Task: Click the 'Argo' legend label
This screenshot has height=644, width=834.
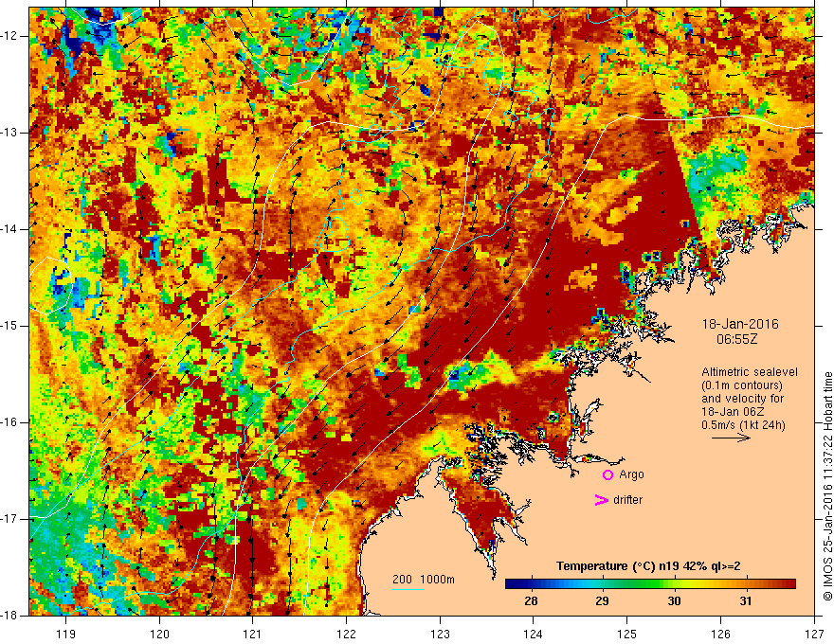Action: (631, 474)
